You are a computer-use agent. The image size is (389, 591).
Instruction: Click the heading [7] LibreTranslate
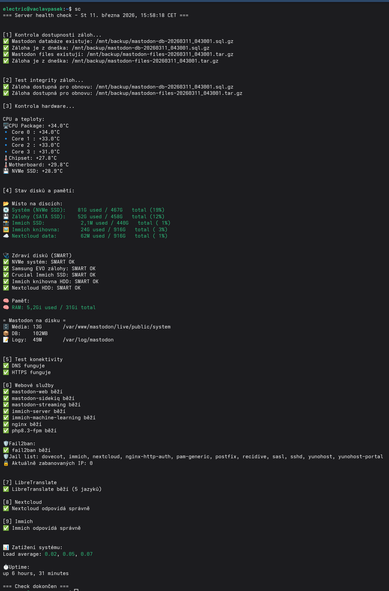point(30,482)
